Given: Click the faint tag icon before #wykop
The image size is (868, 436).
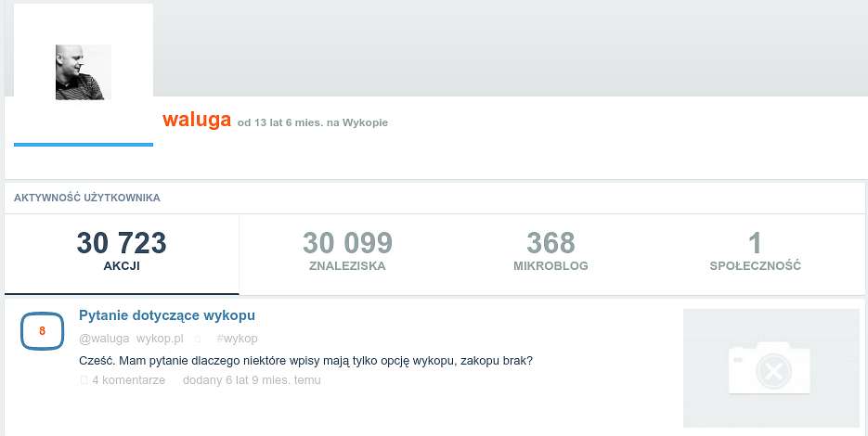Looking at the screenshot, I should click(198, 339).
